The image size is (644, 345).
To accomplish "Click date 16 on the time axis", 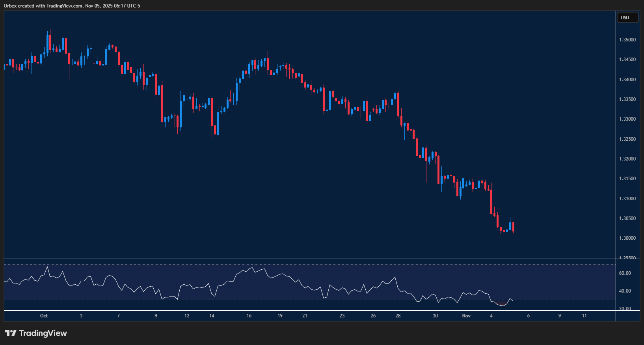I will [249, 316].
